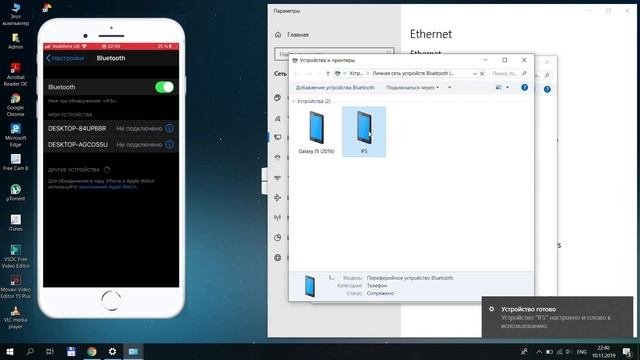Open taskbar search
Viewport: 640px width, 360px height.
pos(30,351)
